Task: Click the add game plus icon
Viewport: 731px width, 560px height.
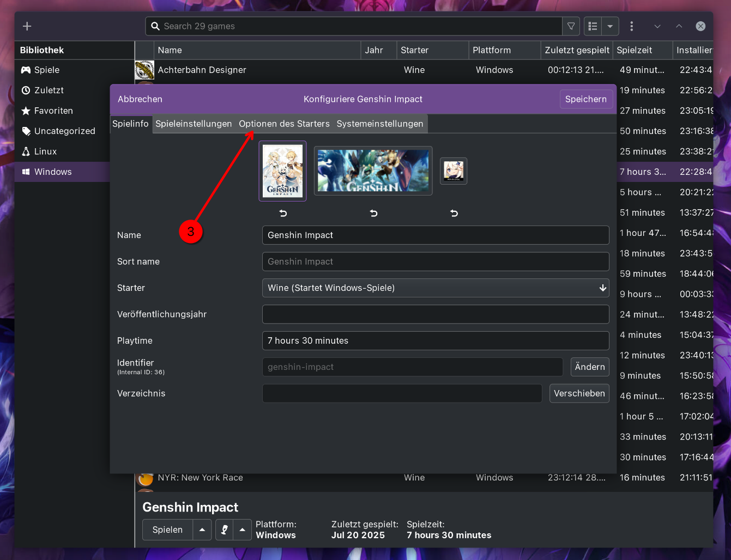Action: point(27,26)
